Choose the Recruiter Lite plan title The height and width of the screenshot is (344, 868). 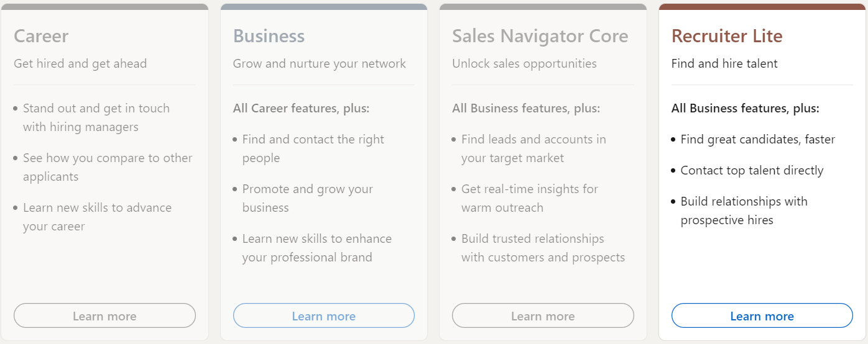coord(726,36)
